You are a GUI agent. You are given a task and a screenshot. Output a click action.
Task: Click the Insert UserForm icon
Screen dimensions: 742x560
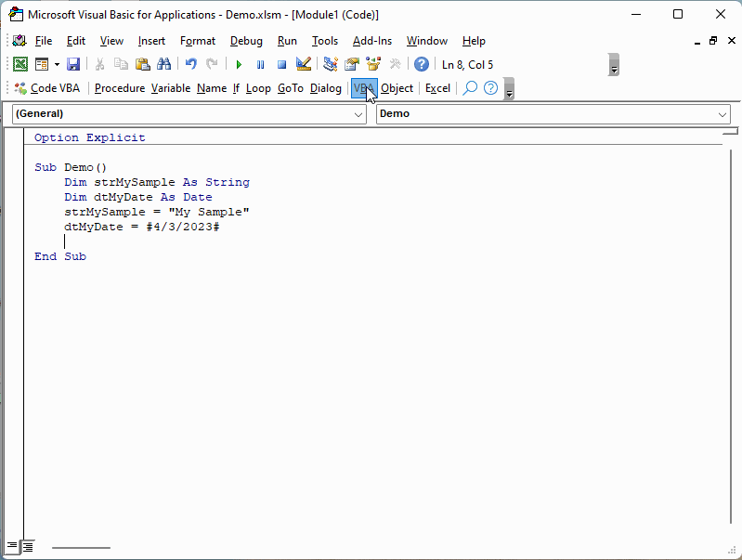click(42, 64)
